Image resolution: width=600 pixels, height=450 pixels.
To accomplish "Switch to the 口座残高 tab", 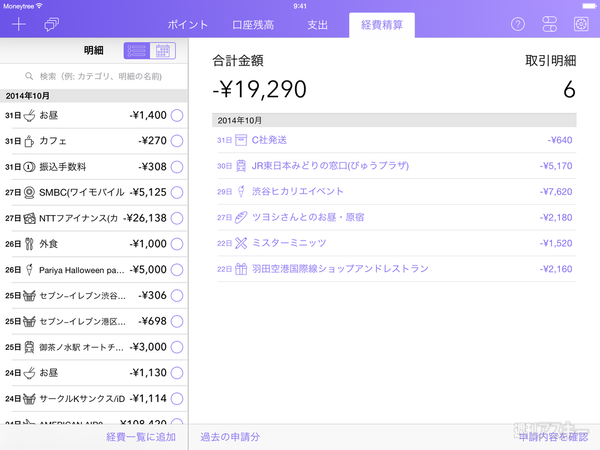I will click(x=253, y=25).
